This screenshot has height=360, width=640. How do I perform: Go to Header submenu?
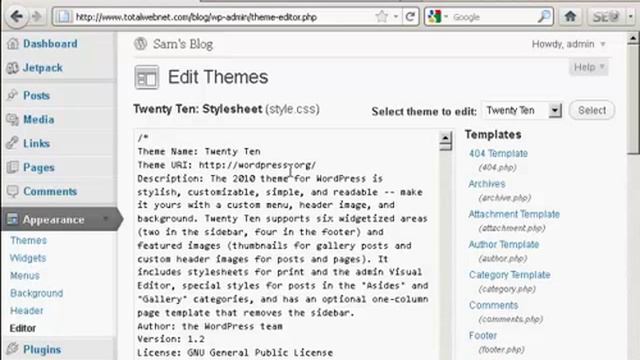(27, 311)
